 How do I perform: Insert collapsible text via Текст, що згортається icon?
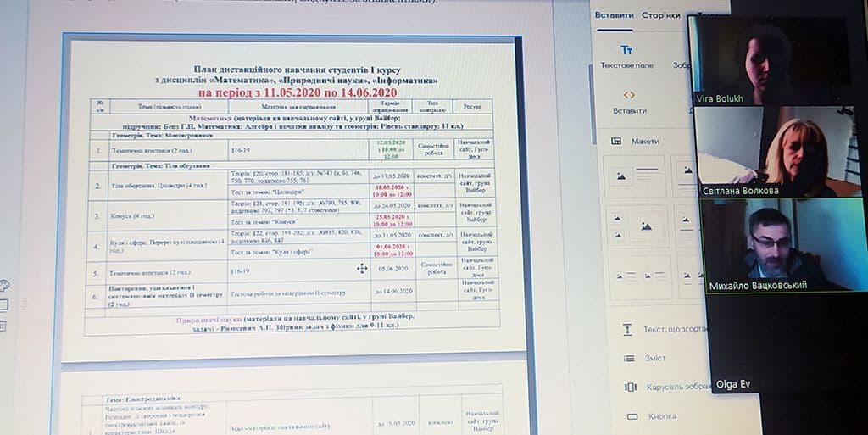626,330
